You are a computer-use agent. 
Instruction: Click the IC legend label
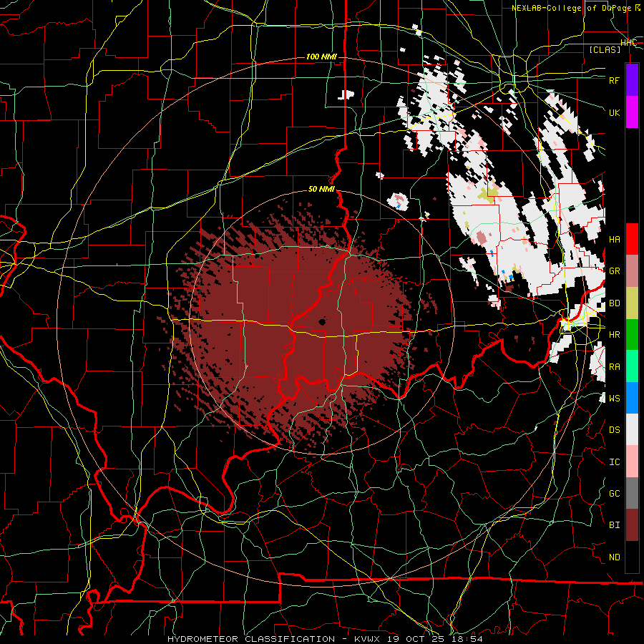click(x=615, y=462)
